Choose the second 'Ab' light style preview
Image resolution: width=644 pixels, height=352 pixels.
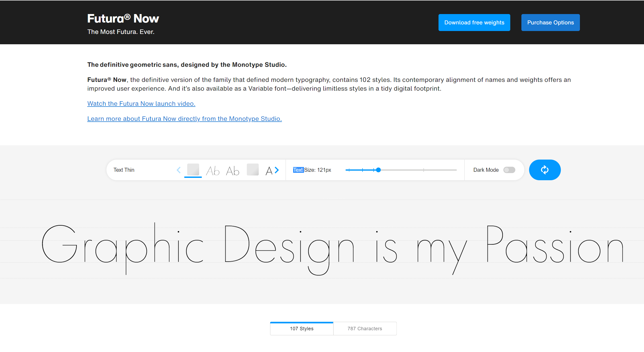click(232, 171)
